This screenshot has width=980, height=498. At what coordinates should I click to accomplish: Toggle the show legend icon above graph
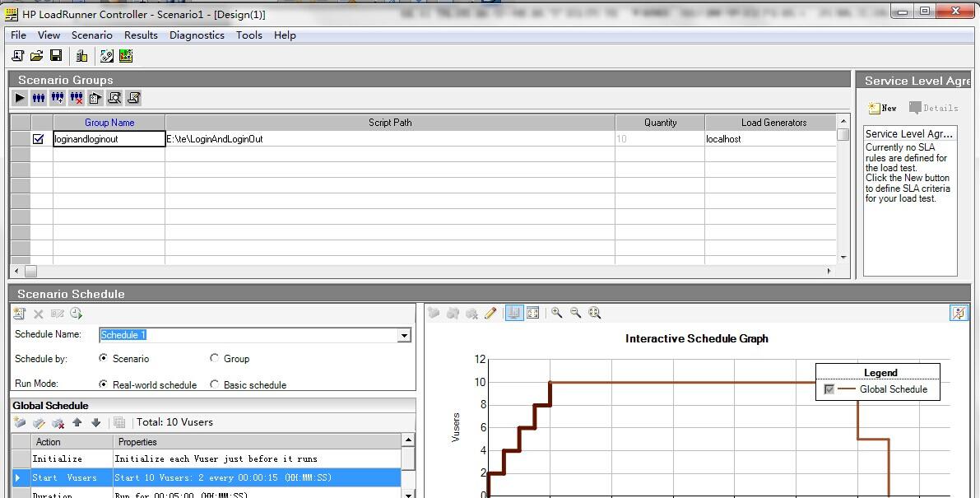click(514, 313)
